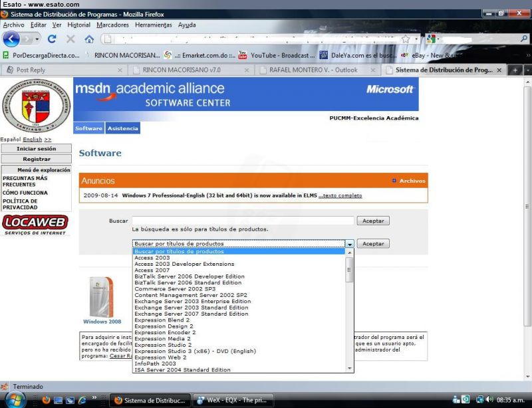Open the Historial menu
Screen dimensions: 532x408
(78, 25)
